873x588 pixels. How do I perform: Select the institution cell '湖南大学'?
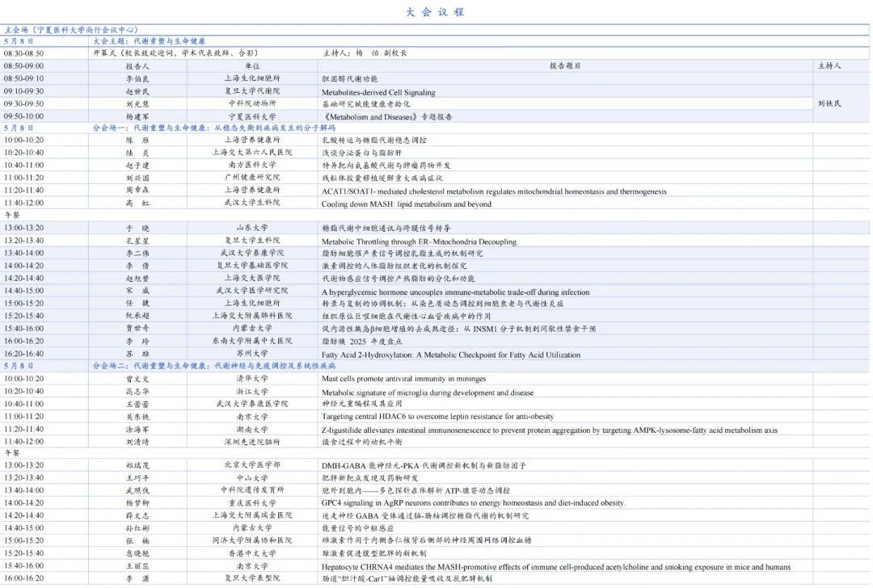tap(252, 430)
